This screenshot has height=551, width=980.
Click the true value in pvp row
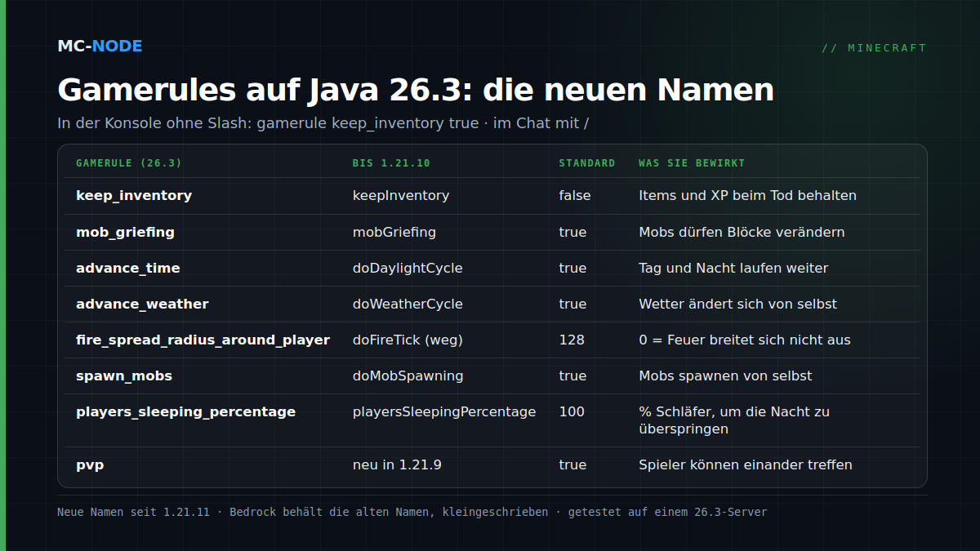572,464
